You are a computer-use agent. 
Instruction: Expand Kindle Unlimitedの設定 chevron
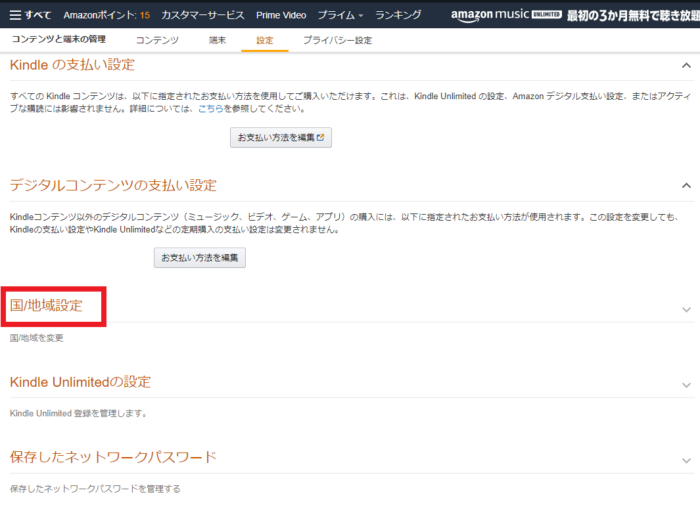coord(686,385)
